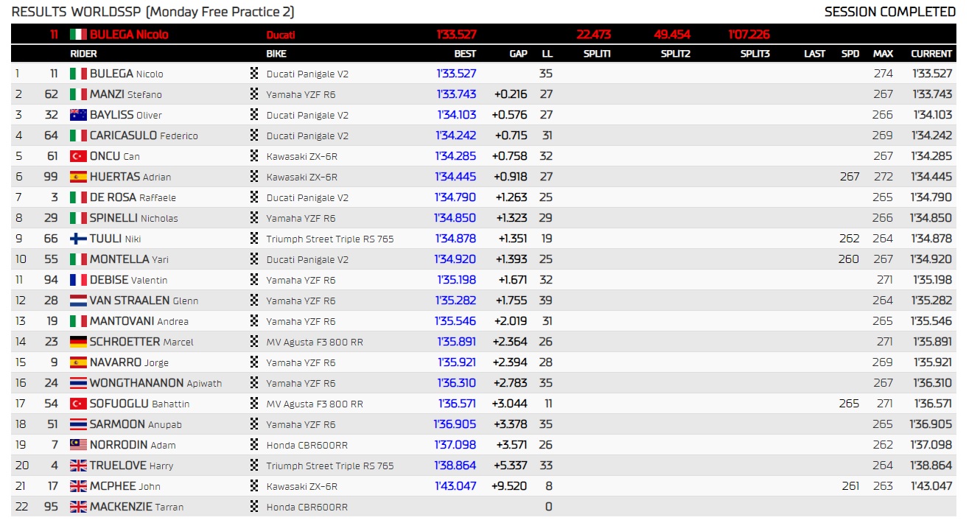This screenshot has height=523, width=980.
Task: Click the Australian flag beside Bayliss Oliver
Action: [78, 115]
